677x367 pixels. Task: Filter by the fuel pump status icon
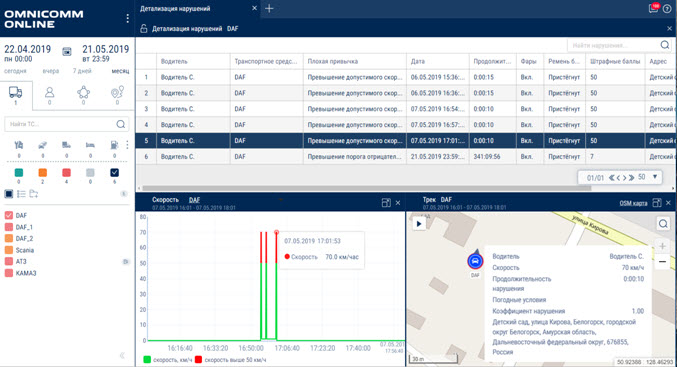[114, 145]
